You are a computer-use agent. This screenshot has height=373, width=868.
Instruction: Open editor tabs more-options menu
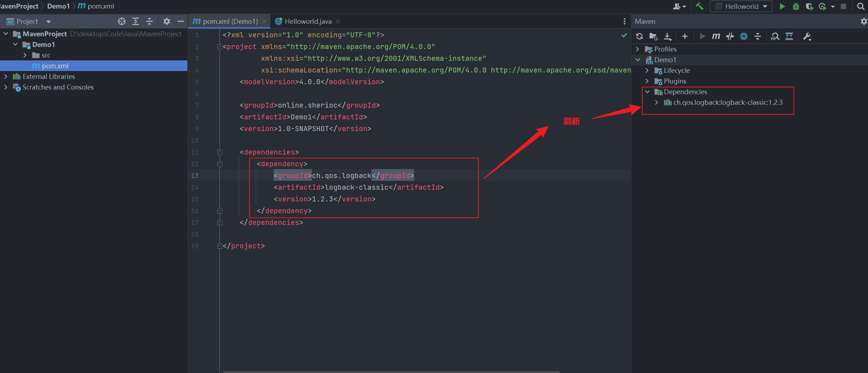click(x=625, y=21)
